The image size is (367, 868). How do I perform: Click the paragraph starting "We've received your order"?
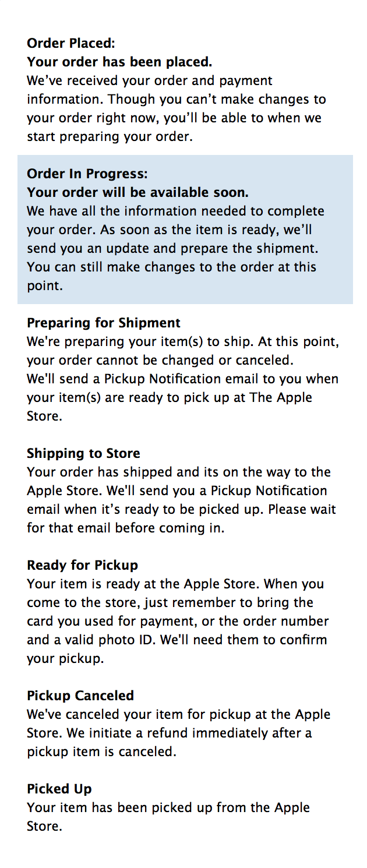(x=176, y=108)
